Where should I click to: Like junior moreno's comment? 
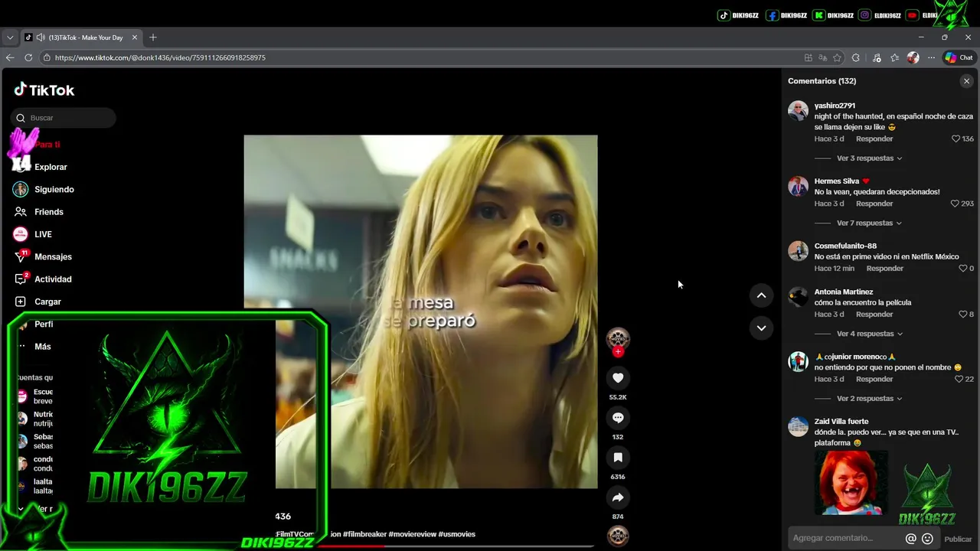[x=959, y=380]
